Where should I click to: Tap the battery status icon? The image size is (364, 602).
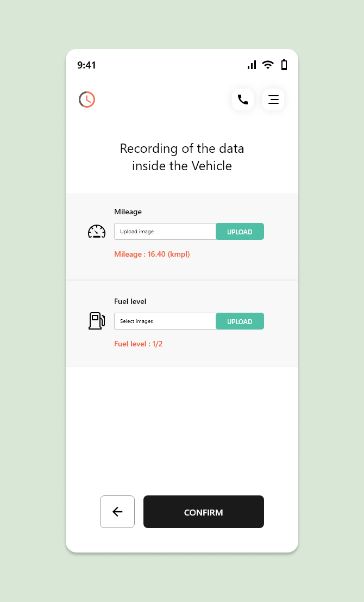click(x=284, y=65)
